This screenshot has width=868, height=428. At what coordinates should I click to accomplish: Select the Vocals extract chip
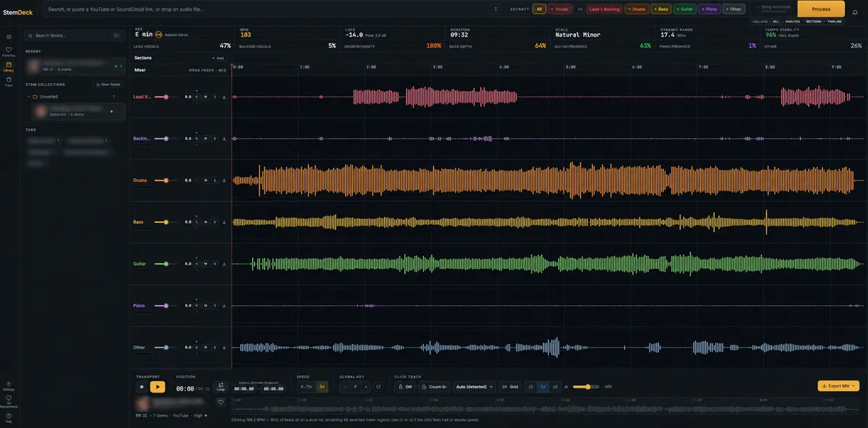tap(560, 9)
